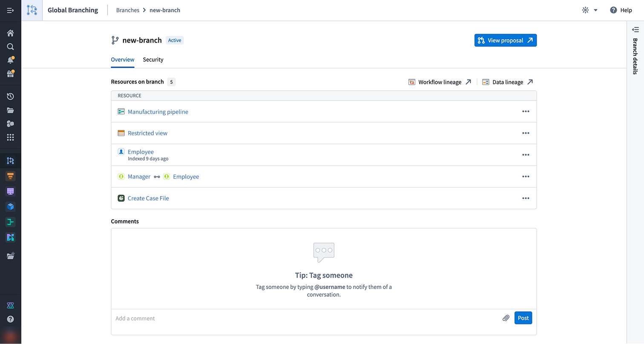Image resolution: width=644 pixels, height=344 pixels.
Task: Open more options for Restricted view
Action: [x=526, y=133]
